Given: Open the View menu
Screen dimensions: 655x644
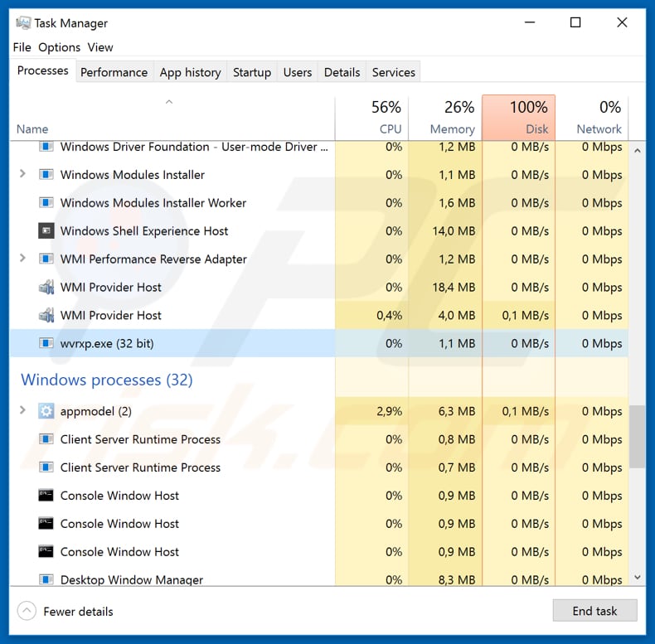Looking at the screenshot, I should click(100, 47).
